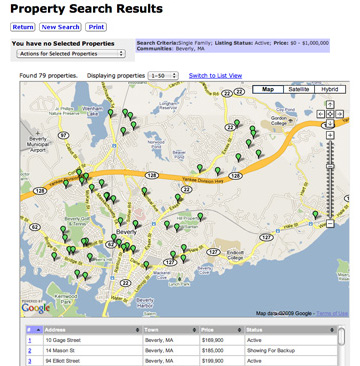The image size is (360, 366).
Task: Open property number 1 link
Action: click(29, 340)
